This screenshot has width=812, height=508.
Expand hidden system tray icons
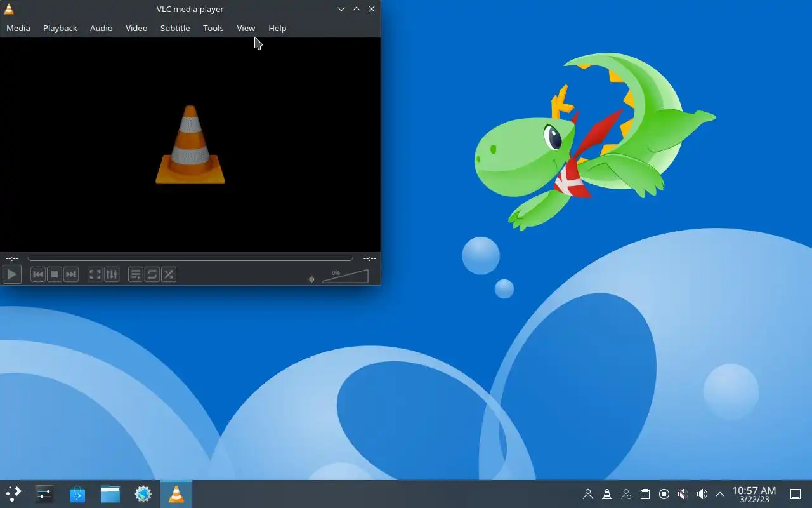720,494
